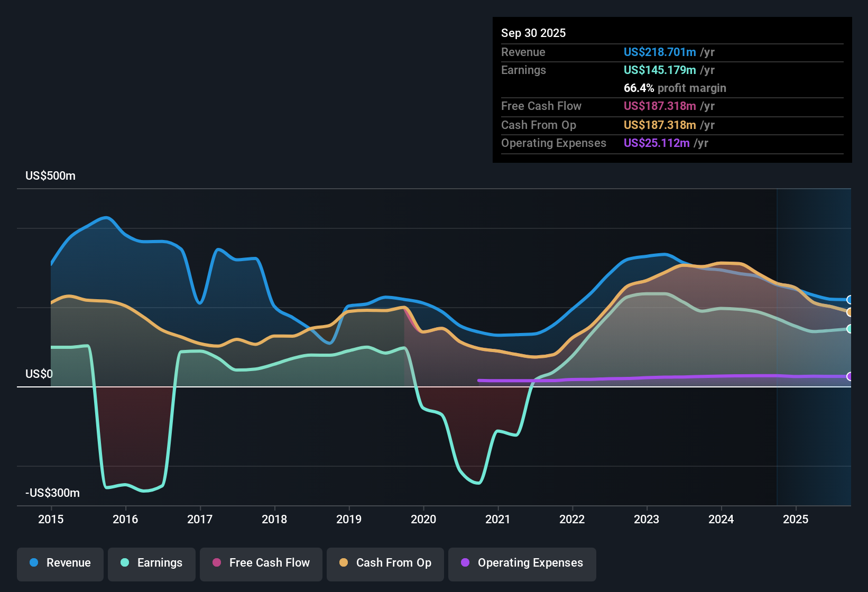Click the US$218.701m revenue value

(x=660, y=52)
